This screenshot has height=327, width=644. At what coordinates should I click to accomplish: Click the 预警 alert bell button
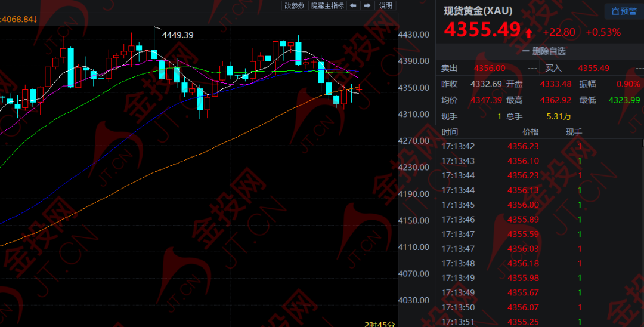pyautogui.click(x=624, y=11)
